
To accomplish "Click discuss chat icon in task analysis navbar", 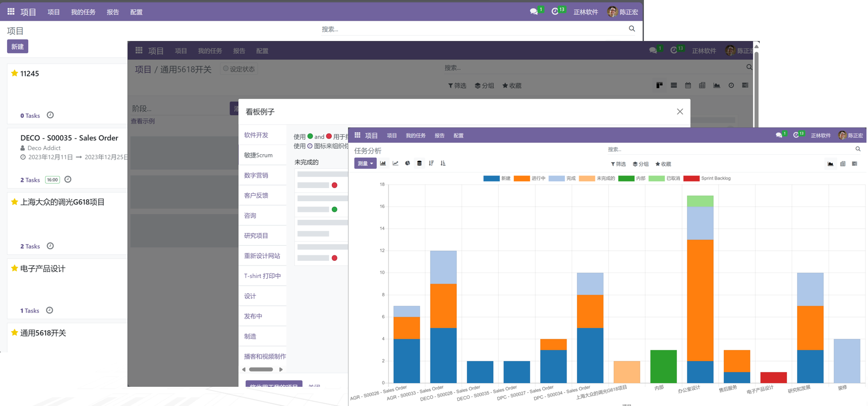I will click(x=779, y=136).
